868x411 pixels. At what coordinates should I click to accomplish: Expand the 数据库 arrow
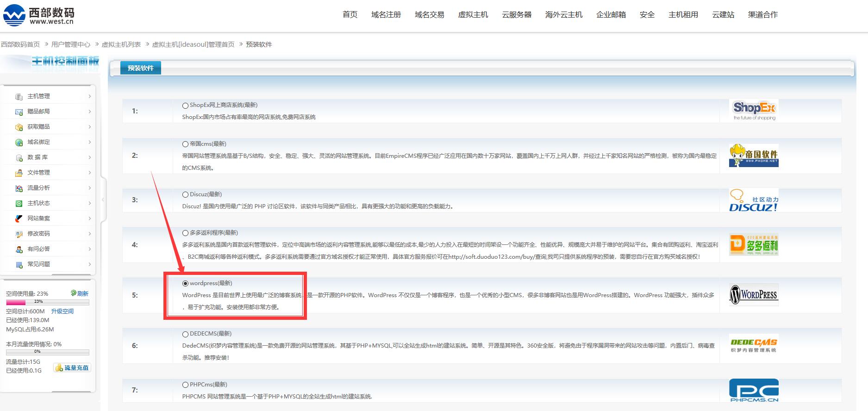[89, 157]
